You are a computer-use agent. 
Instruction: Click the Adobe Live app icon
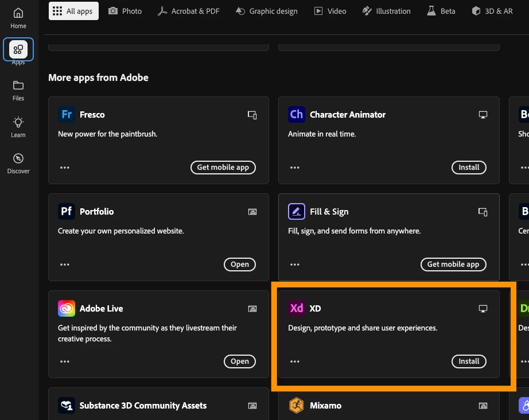[67, 308]
